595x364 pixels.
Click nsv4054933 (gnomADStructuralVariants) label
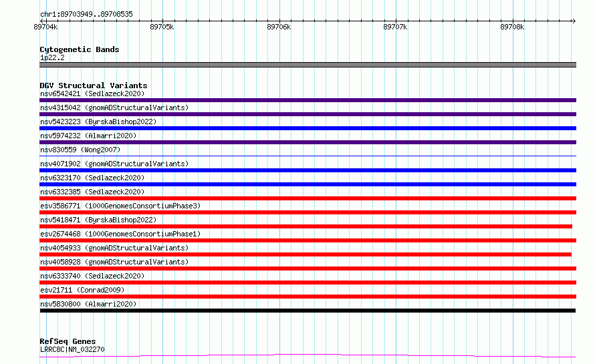pyautogui.click(x=114, y=248)
